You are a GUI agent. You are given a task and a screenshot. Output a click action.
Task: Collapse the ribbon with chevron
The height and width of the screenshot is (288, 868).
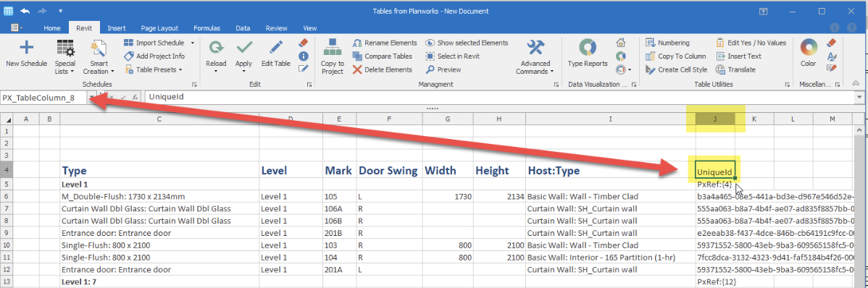pyautogui.click(x=855, y=83)
